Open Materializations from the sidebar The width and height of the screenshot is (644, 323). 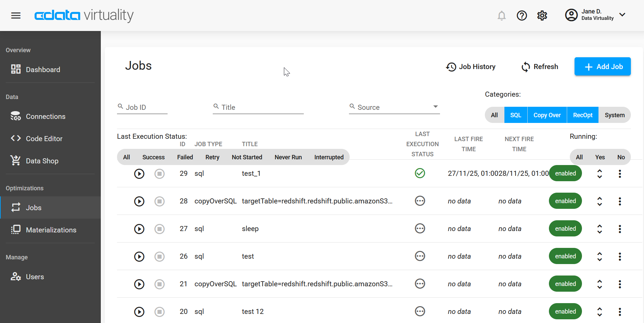coord(51,230)
